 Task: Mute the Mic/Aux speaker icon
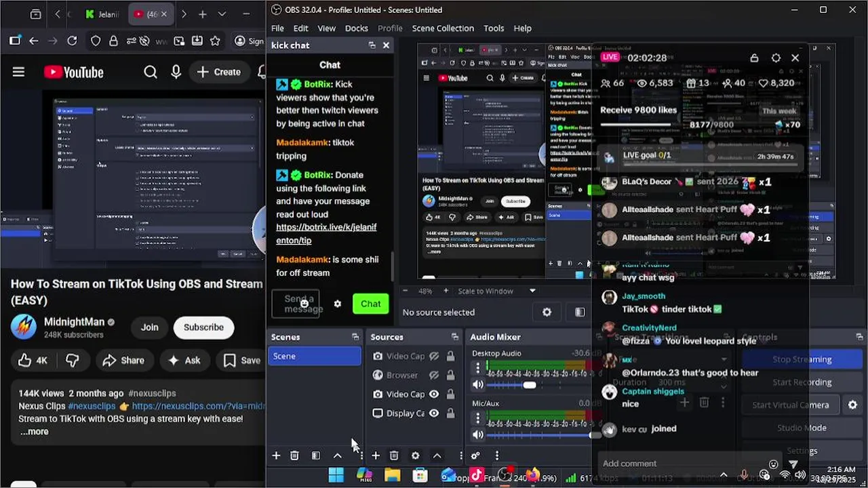tap(478, 434)
